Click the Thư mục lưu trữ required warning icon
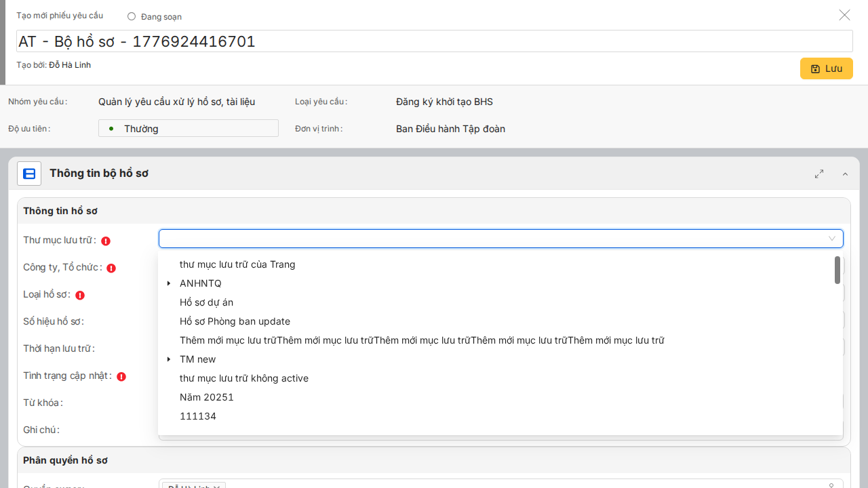 pos(106,241)
